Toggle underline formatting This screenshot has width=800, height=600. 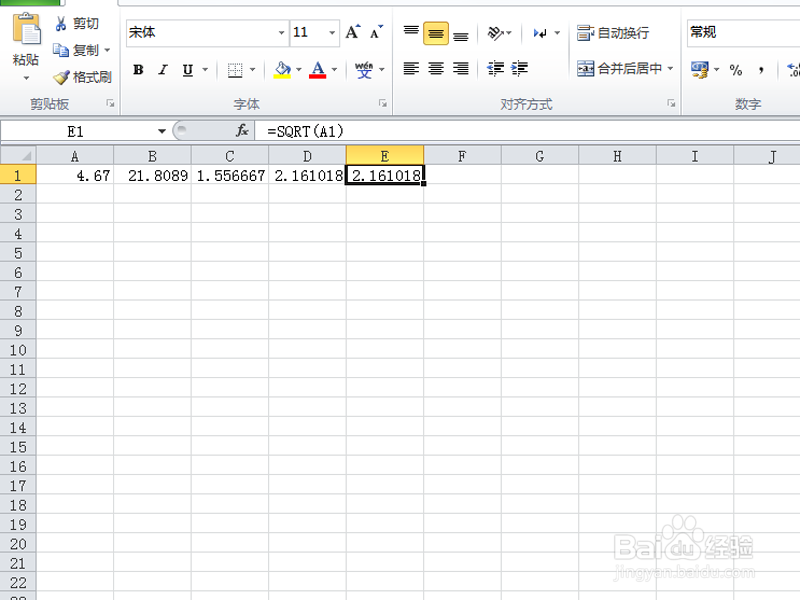(188, 69)
